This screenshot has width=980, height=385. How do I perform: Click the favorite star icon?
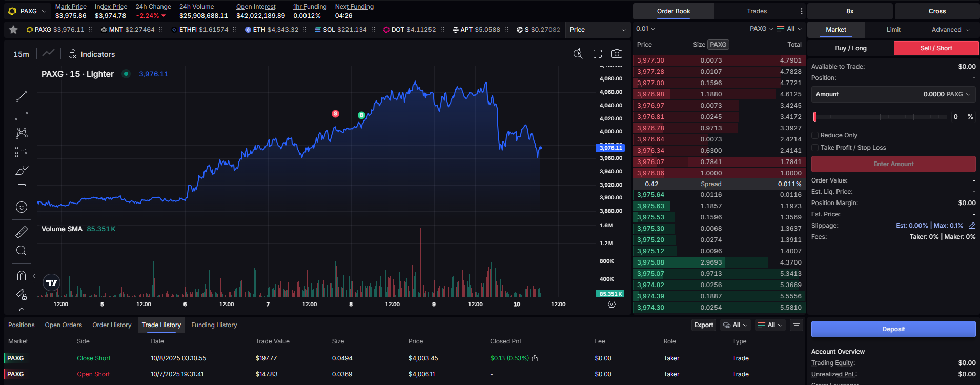13,30
